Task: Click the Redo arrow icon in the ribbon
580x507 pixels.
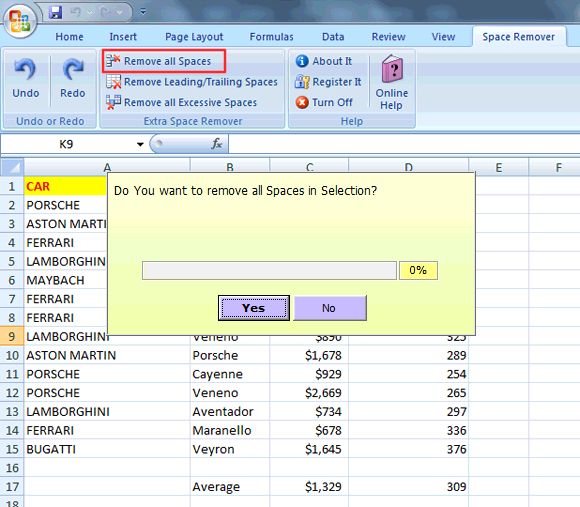Action: [73, 69]
